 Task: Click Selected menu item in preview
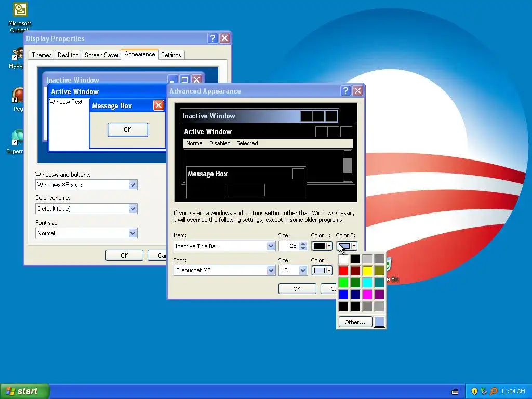247,143
